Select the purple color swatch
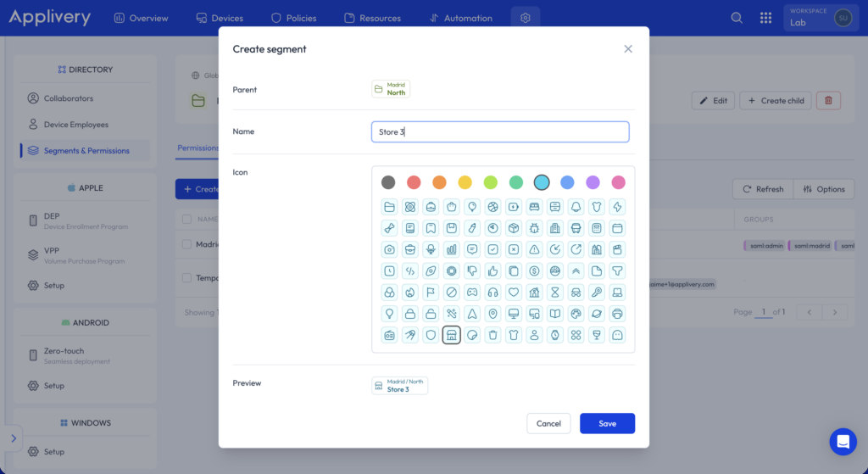The width and height of the screenshot is (868, 474). (x=593, y=182)
